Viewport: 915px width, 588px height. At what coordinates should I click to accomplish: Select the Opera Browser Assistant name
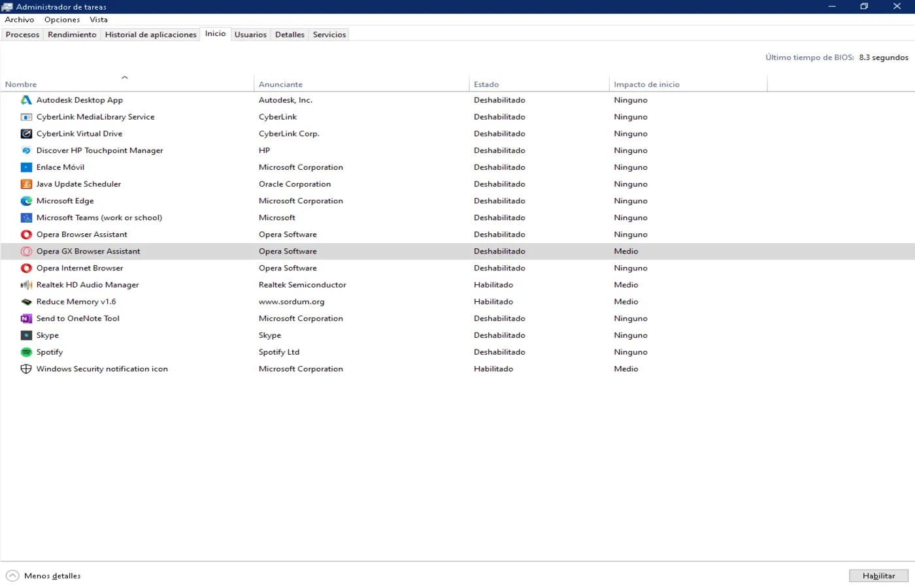pyautogui.click(x=82, y=235)
